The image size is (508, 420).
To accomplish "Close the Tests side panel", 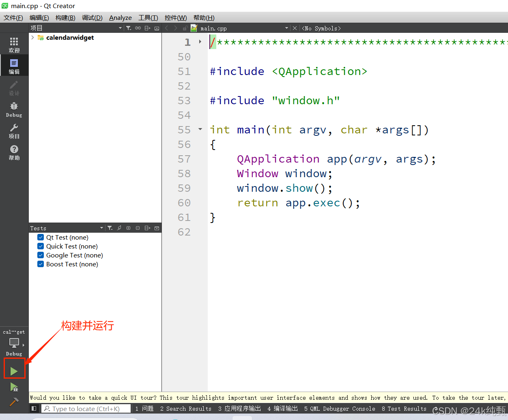I will coord(157,228).
